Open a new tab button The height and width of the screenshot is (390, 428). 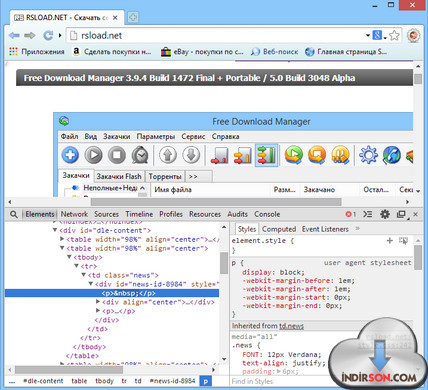[133, 17]
